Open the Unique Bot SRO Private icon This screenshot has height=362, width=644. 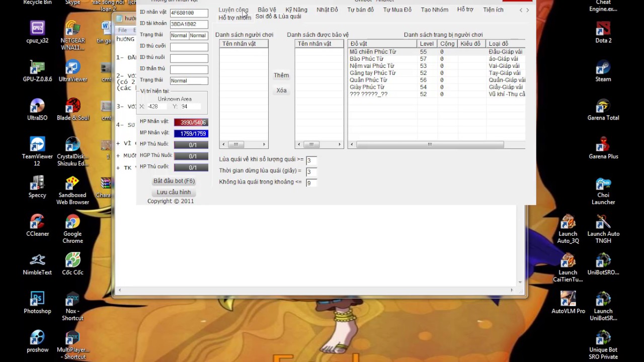pyautogui.click(x=603, y=345)
